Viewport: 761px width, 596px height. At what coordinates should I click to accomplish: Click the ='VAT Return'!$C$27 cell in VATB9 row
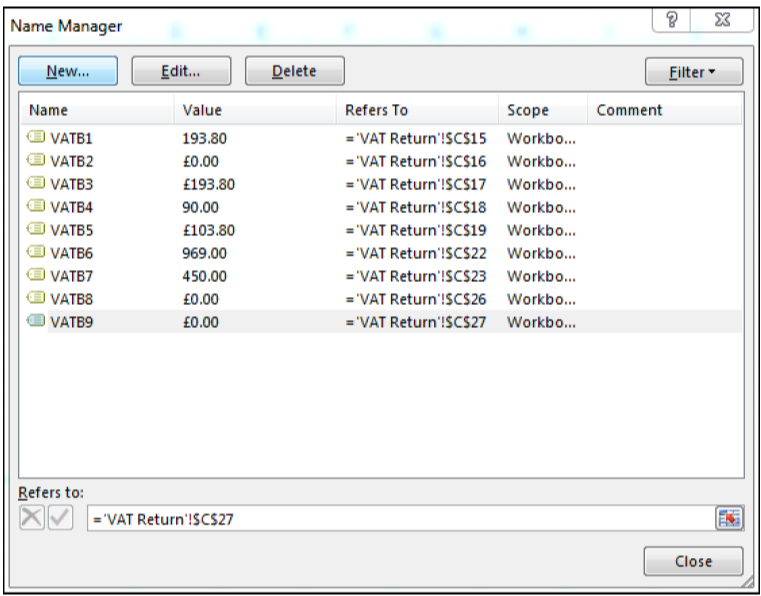[x=416, y=322]
